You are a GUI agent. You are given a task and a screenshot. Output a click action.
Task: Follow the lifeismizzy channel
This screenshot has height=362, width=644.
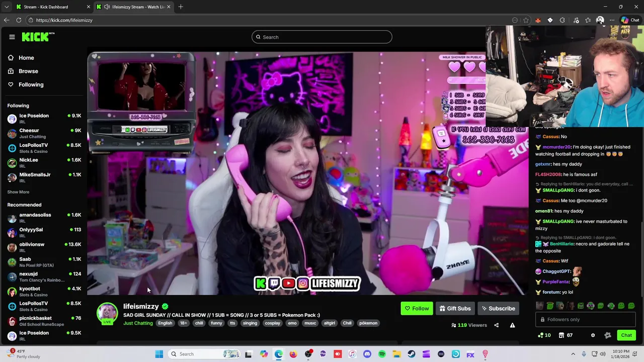(417, 308)
